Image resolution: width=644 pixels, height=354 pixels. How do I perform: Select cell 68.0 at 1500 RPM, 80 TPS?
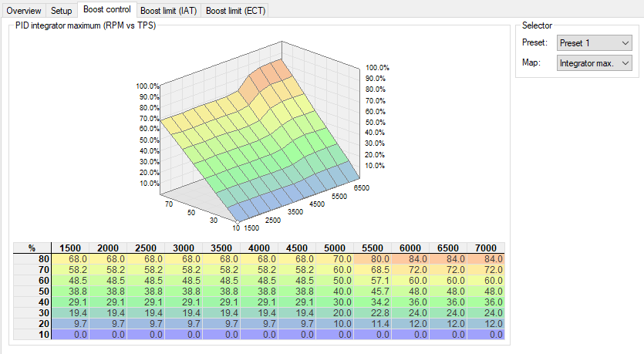coord(70,259)
